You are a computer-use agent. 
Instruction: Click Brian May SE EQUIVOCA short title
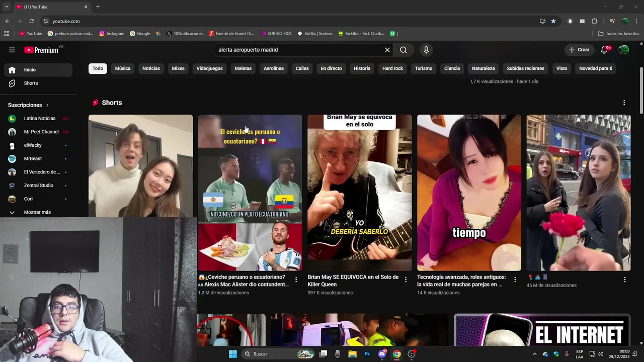click(353, 281)
